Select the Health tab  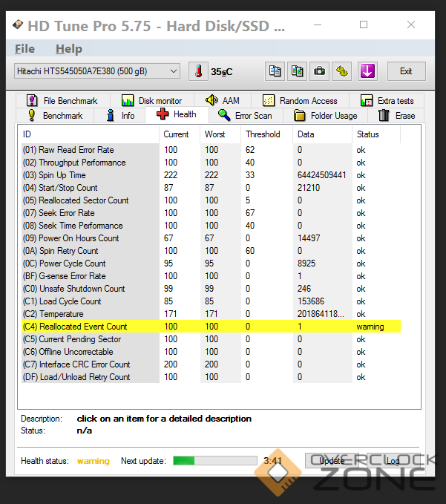pos(177,114)
